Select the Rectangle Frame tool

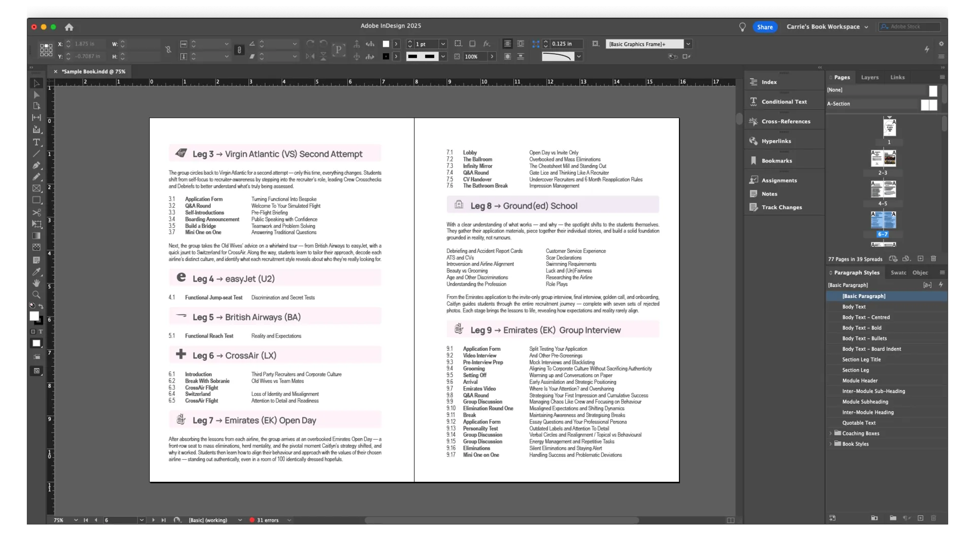(x=36, y=188)
